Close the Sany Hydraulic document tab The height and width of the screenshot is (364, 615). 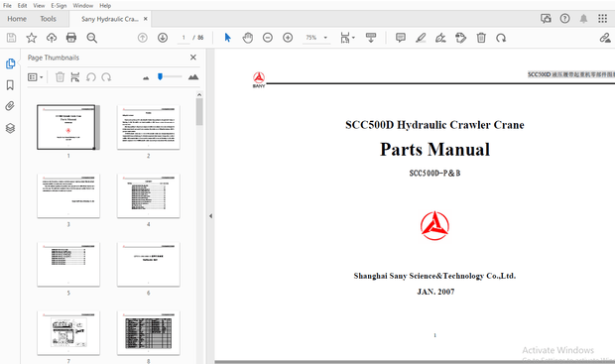tap(146, 19)
